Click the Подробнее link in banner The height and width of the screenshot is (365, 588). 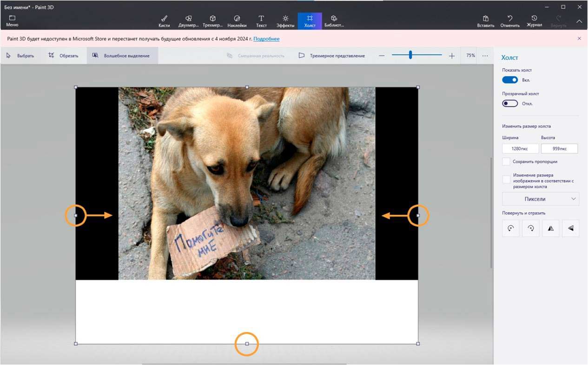coord(266,39)
